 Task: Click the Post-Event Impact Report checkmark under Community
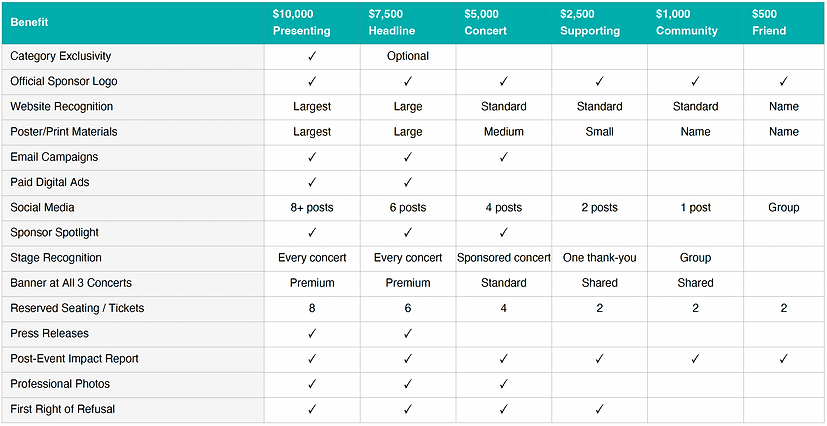pos(695,359)
